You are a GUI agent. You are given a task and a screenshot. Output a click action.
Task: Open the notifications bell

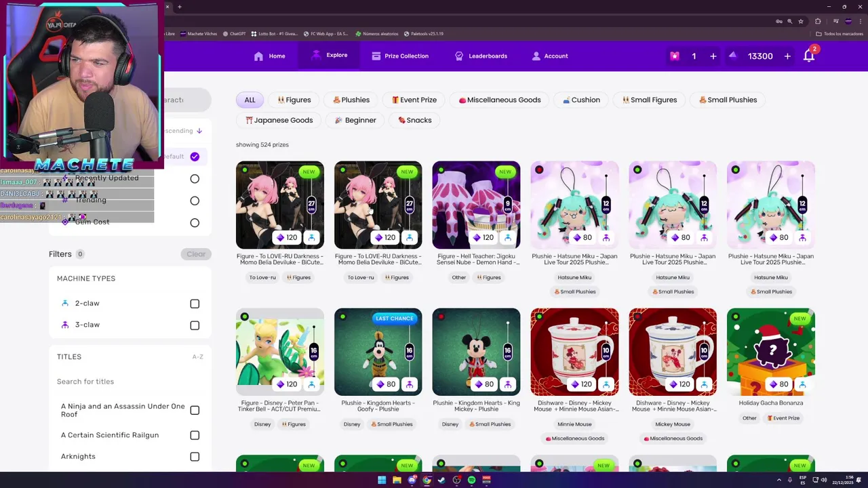[x=809, y=56]
